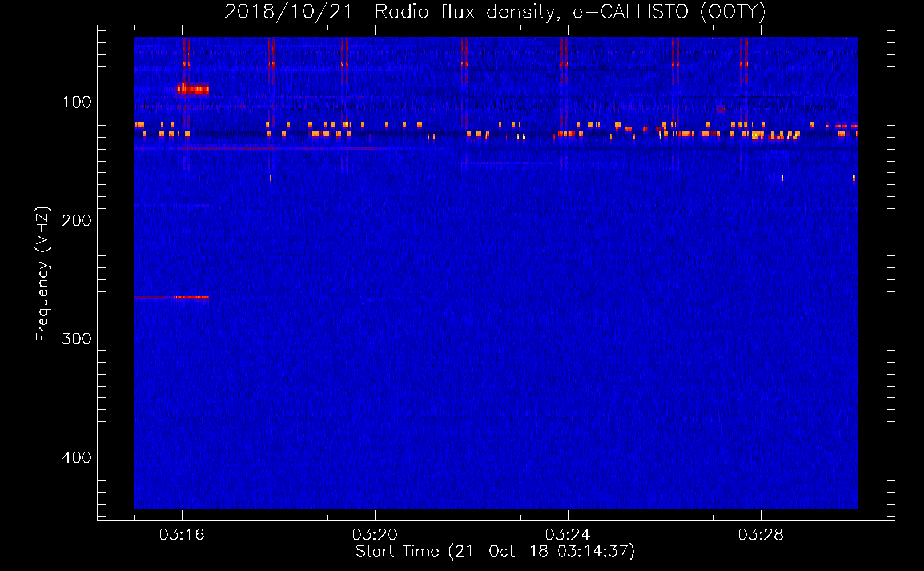Click the 03:24 time tick label
This screenshot has width=924, height=571.
point(568,535)
